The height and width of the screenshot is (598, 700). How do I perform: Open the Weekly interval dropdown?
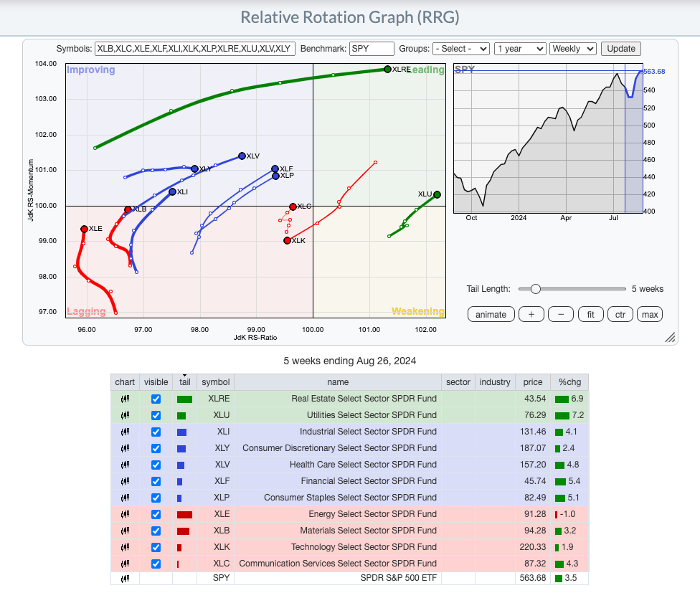click(x=573, y=49)
